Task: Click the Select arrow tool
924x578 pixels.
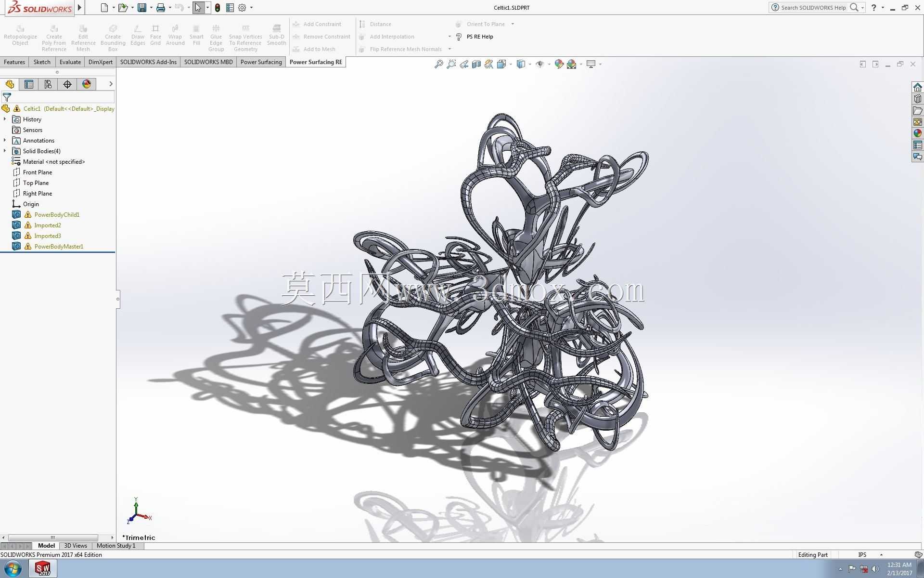Action: click(198, 8)
